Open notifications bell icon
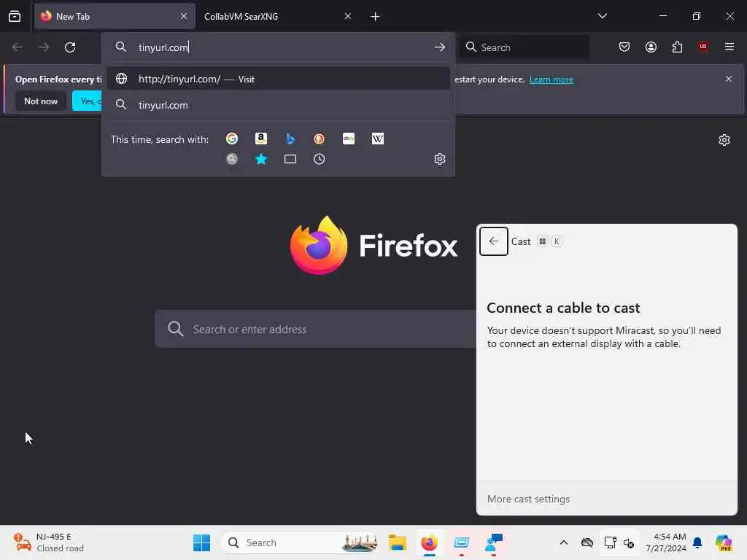 point(697,542)
